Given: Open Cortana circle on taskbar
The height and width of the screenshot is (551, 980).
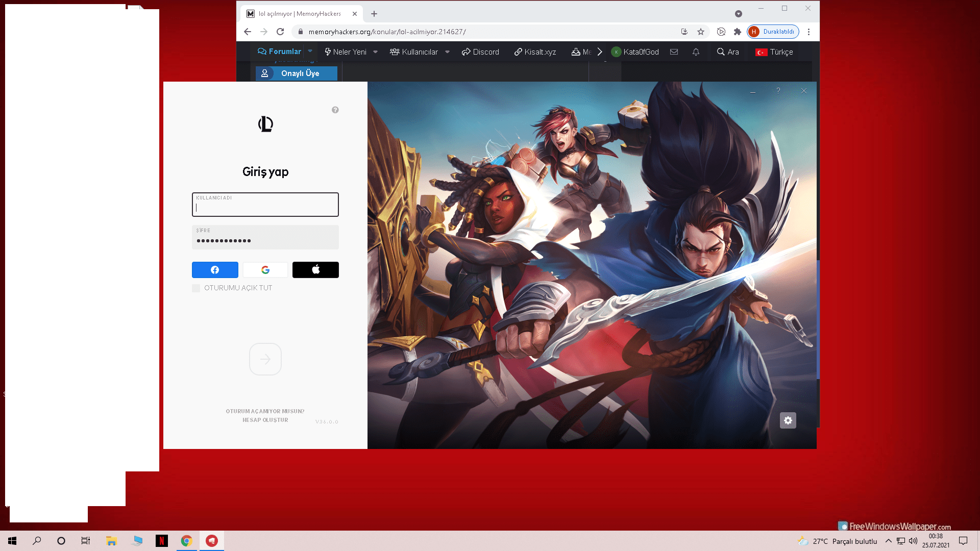Looking at the screenshot, I should click(x=61, y=541).
